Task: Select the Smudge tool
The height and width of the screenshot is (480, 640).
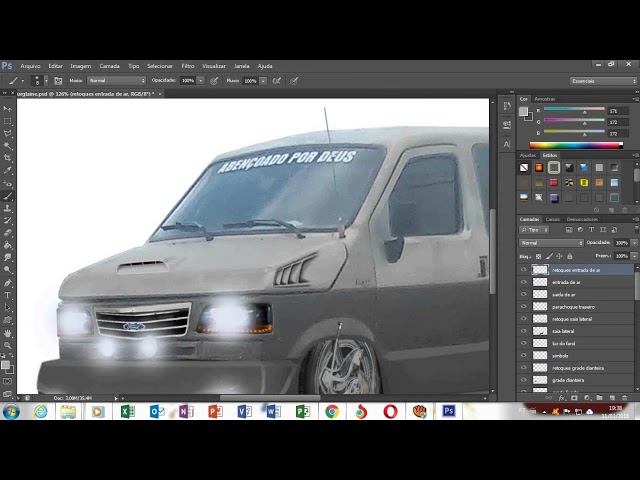Action: pos(7,257)
